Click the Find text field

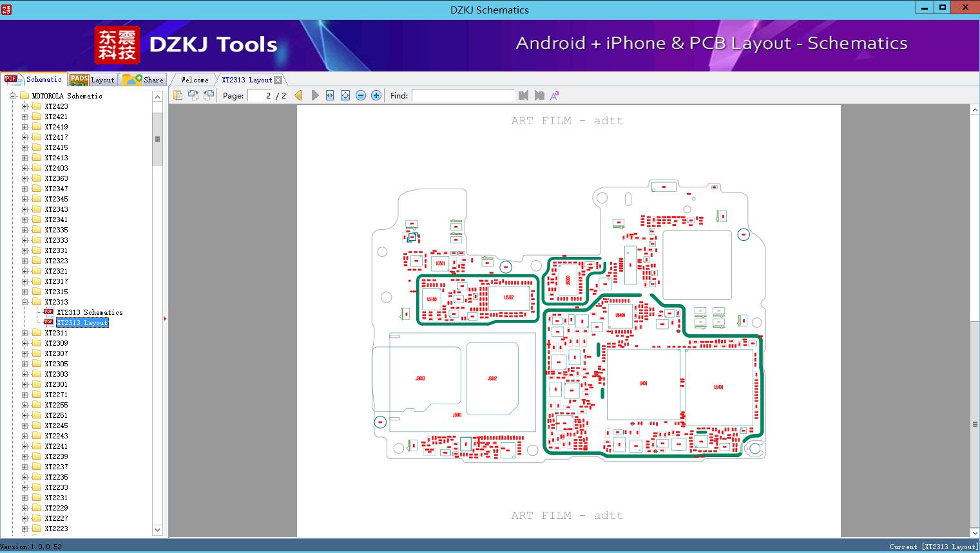point(463,95)
